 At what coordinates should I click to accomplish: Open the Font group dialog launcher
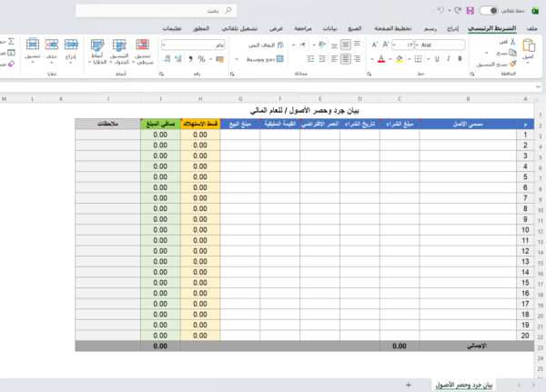coord(369,74)
